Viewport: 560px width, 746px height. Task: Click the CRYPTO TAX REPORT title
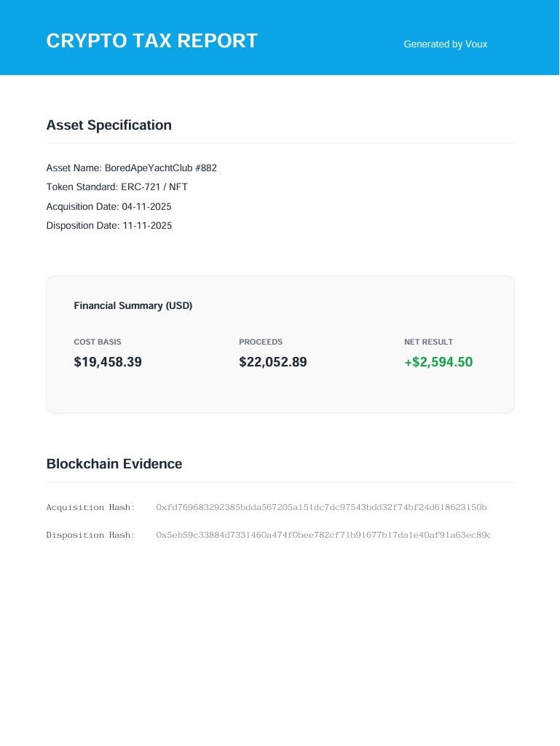click(152, 41)
